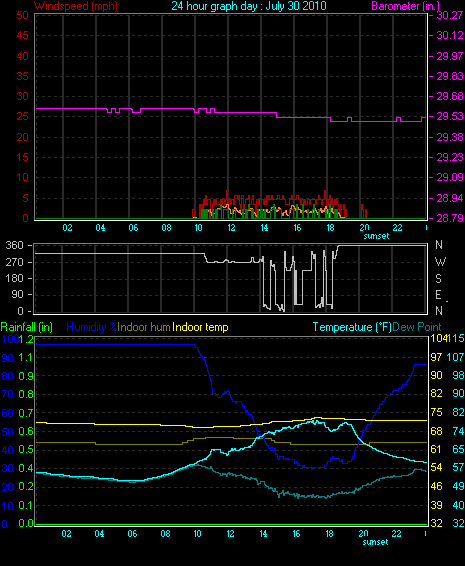Click the green 0.0 rainfall value

point(26,523)
